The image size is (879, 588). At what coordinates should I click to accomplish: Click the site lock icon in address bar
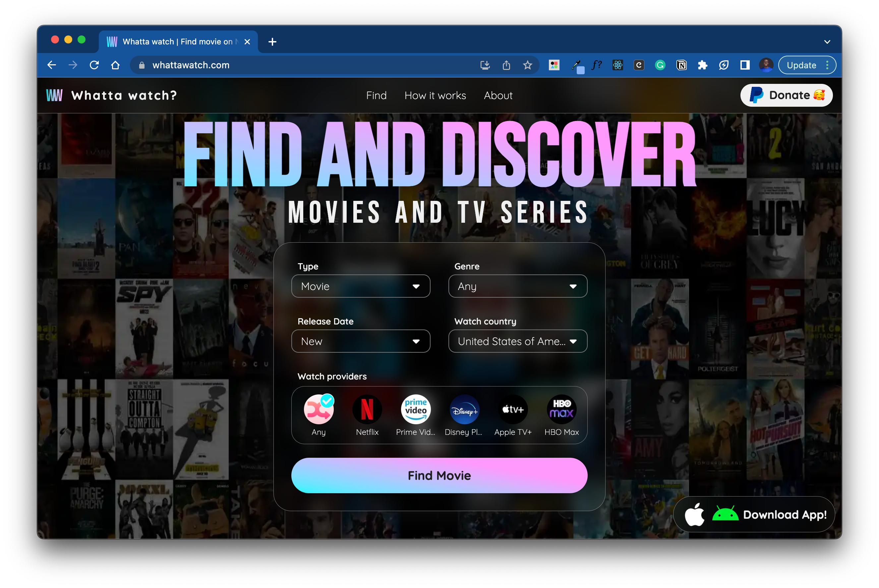pos(142,65)
